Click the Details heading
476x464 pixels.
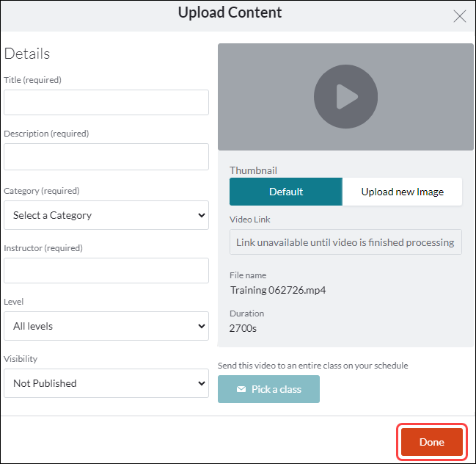[27, 54]
